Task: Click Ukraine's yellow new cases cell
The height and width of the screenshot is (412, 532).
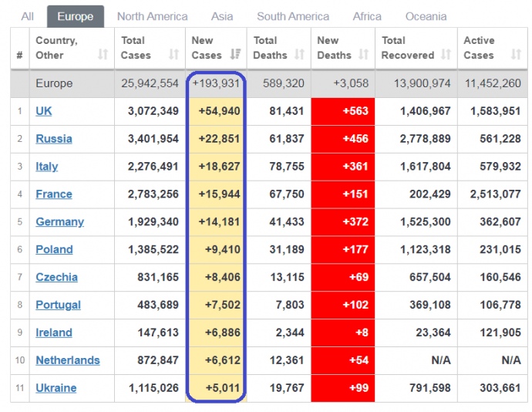Action: (217, 388)
